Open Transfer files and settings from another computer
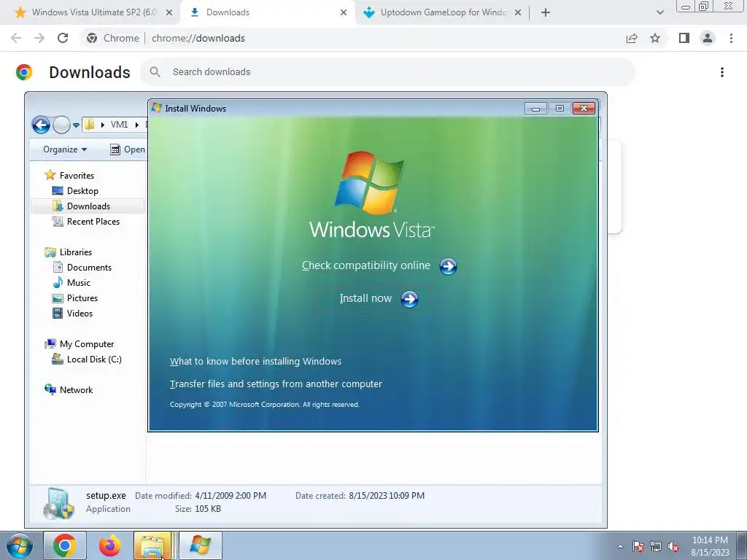This screenshot has height=560, width=747. click(x=276, y=384)
